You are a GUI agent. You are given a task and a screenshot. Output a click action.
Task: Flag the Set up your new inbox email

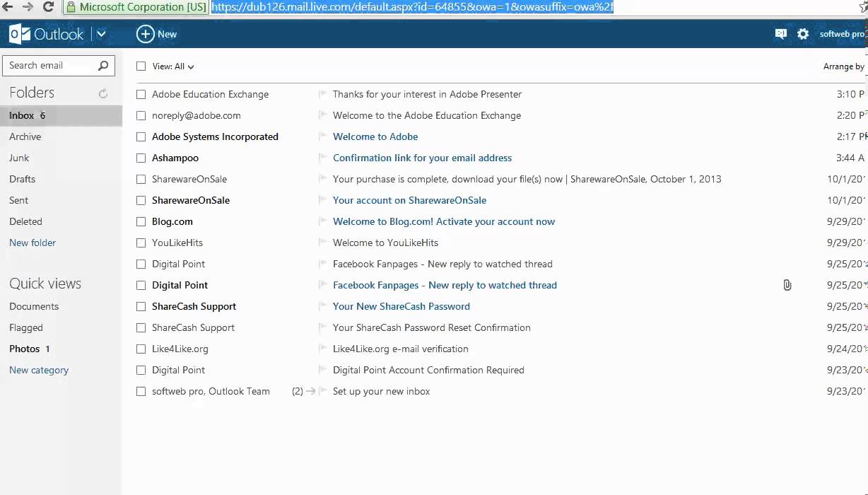pyautogui.click(x=322, y=391)
